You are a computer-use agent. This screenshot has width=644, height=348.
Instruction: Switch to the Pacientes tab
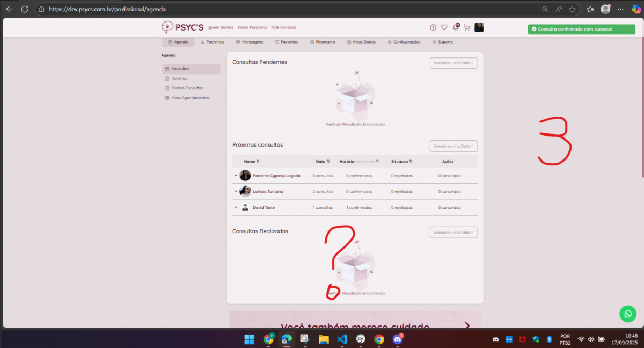tap(212, 42)
